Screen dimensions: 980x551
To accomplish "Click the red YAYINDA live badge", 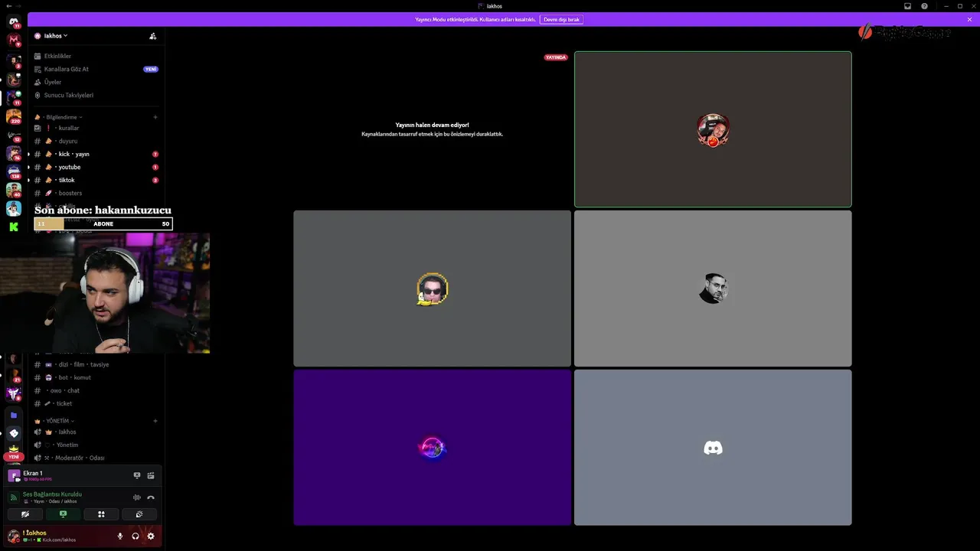I will (556, 57).
